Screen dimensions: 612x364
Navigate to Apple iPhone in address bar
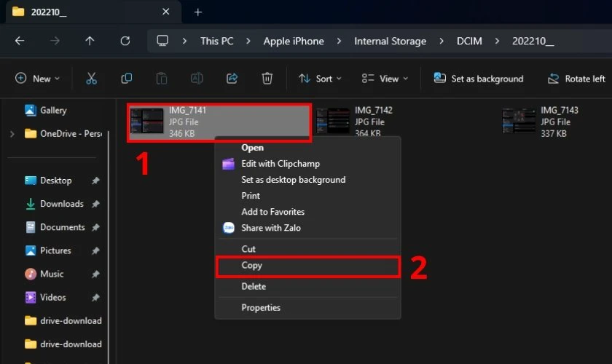click(294, 41)
